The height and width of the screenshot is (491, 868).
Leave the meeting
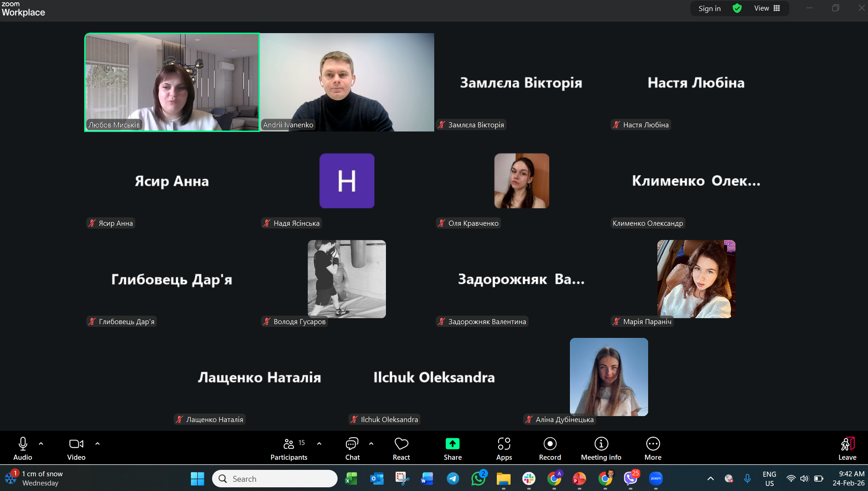(847, 448)
